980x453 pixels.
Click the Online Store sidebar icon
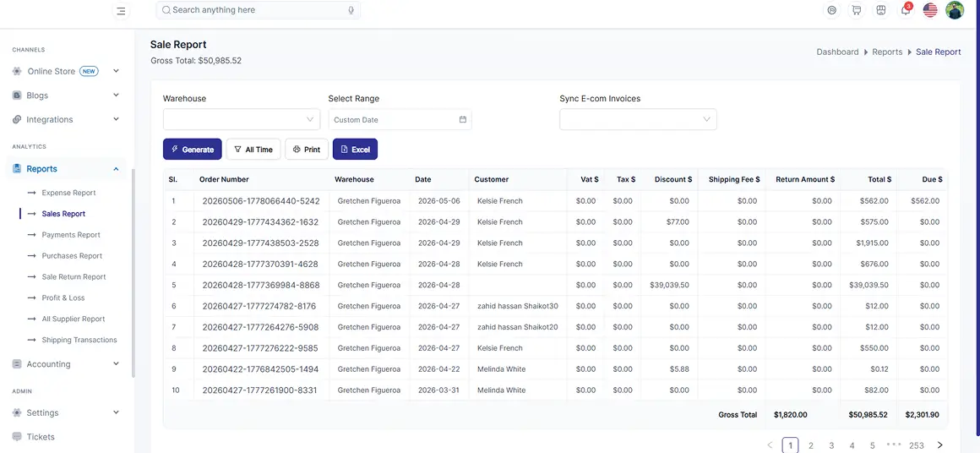coord(17,71)
